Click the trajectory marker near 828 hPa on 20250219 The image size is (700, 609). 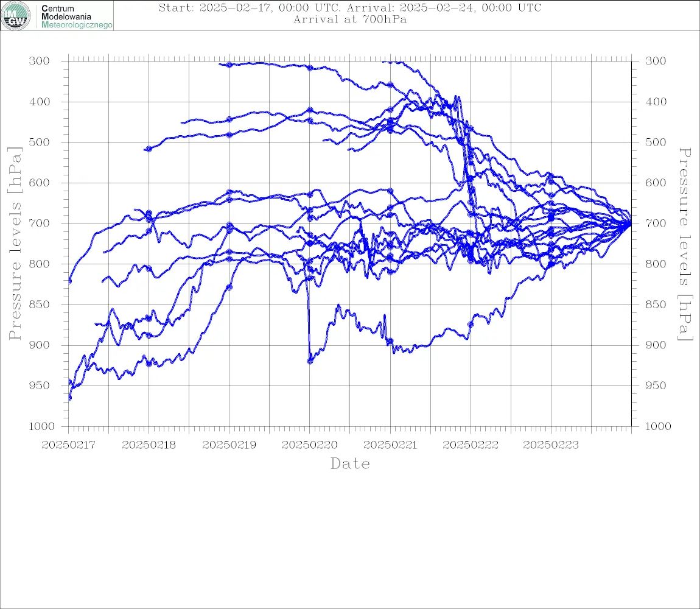pos(229,287)
